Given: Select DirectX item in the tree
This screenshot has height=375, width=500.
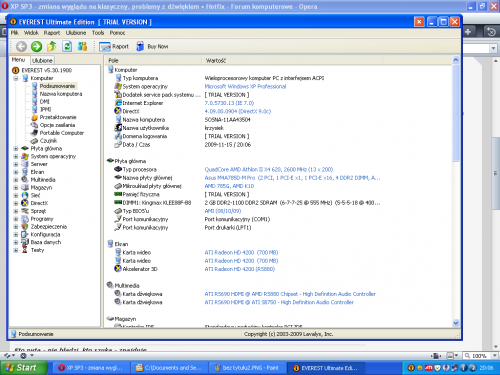Looking at the screenshot, I should pyautogui.click(x=39, y=203).
